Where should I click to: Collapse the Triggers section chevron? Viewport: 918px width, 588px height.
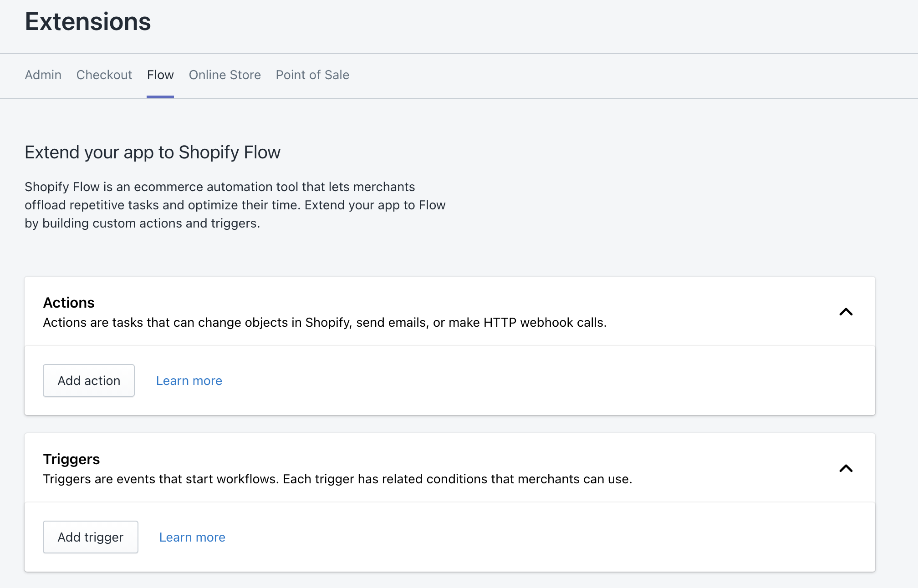[846, 469]
